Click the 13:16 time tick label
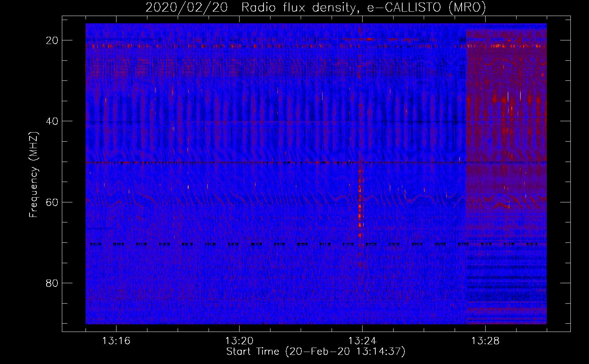The width and height of the screenshot is (589, 364). [116, 341]
